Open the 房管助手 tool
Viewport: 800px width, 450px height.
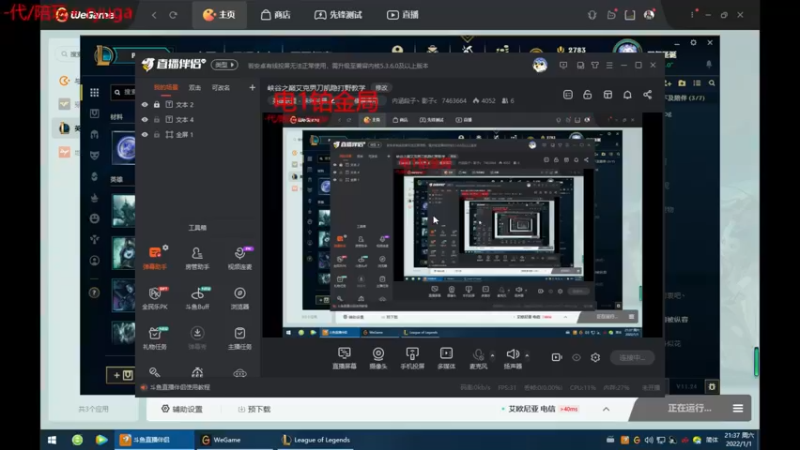click(x=197, y=258)
